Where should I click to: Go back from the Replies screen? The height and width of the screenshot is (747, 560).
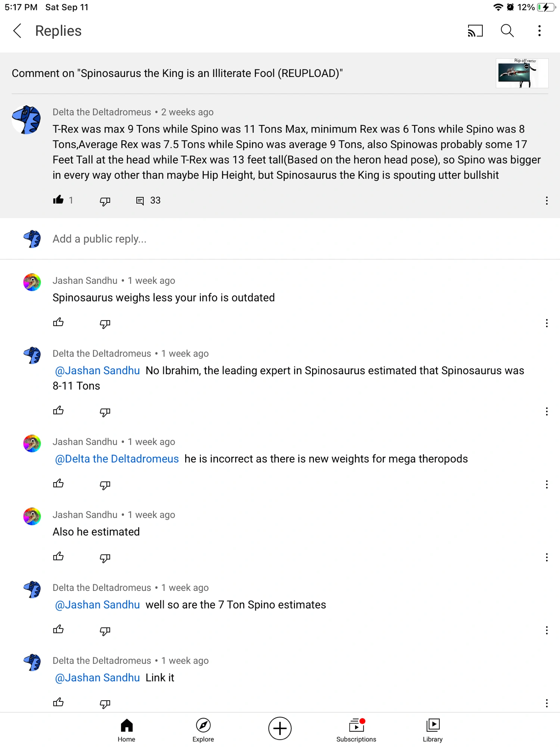[x=17, y=31]
